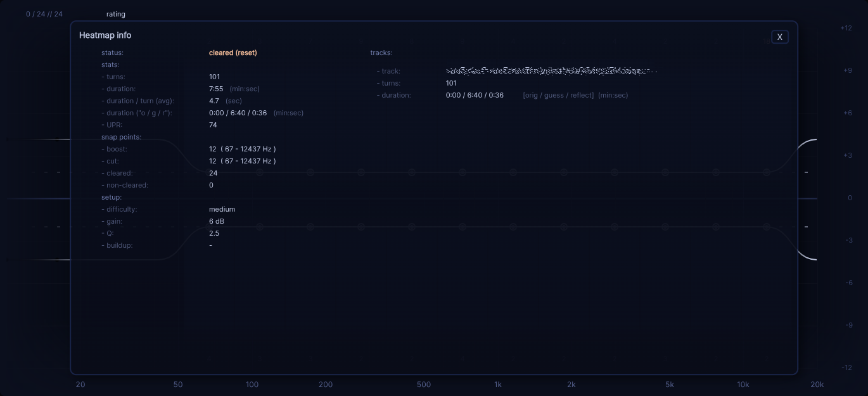The image size is (868, 396).
Task: Click the boost range 67 - 12437 Hz
Action: pyautogui.click(x=243, y=149)
